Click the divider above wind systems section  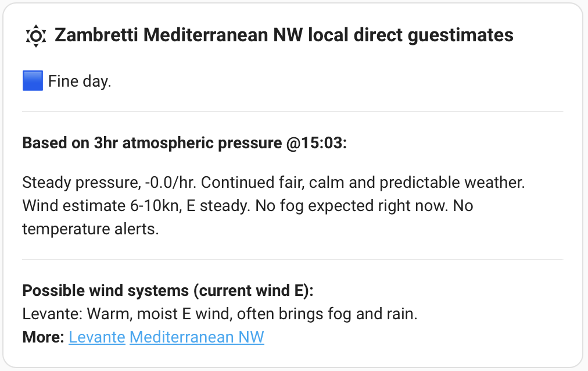tap(292, 259)
